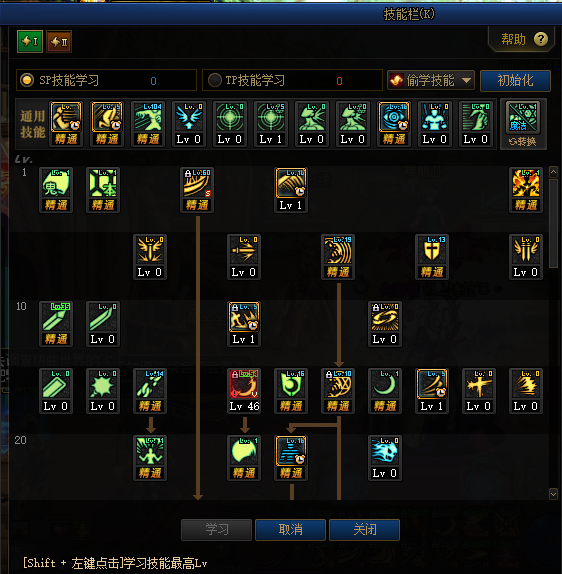Select the red crescent Lv 46 skill

pyautogui.click(x=244, y=384)
